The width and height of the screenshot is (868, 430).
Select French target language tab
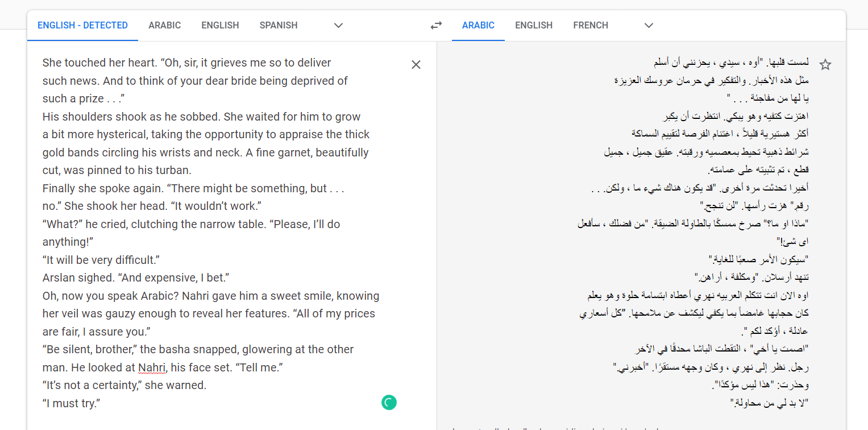tap(591, 26)
